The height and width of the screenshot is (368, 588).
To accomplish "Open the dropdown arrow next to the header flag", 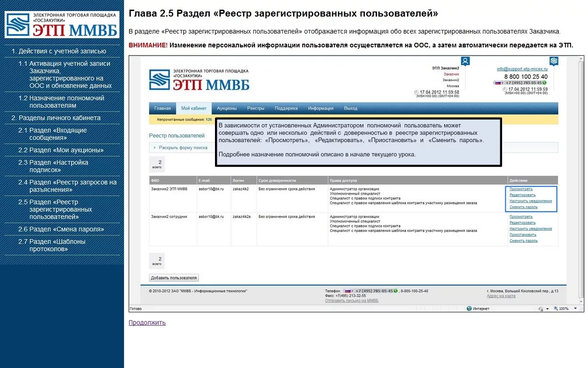I will click(x=503, y=83).
